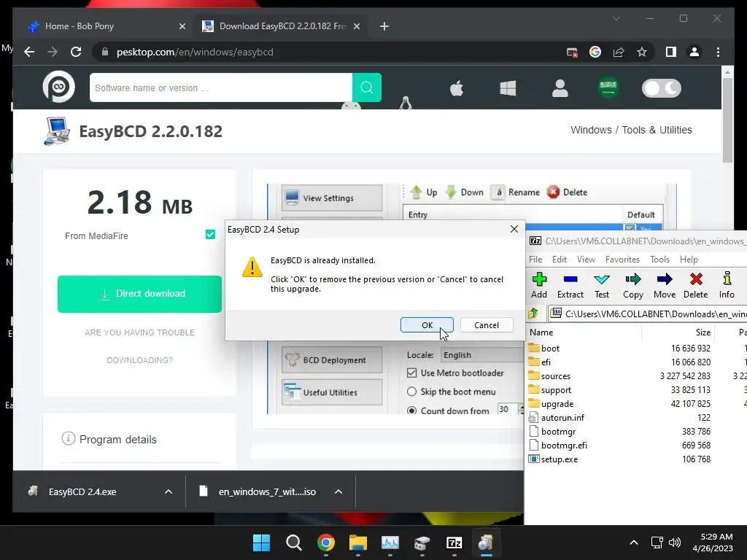Image resolution: width=747 pixels, height=560 pixels.
Task: Go back to the previous page
Action: 29,52
